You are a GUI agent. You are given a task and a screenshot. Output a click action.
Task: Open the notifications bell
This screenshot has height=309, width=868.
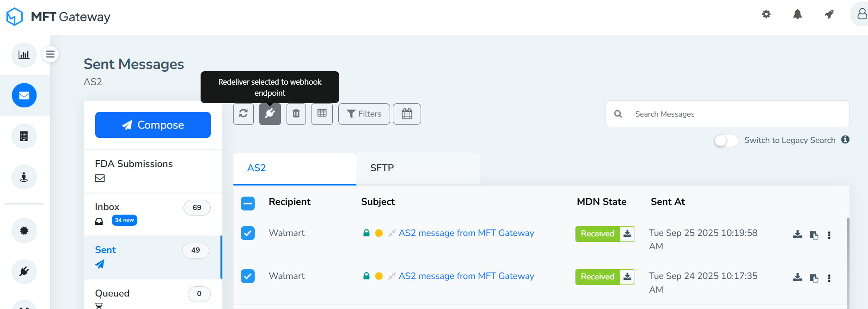click(797, 14)
